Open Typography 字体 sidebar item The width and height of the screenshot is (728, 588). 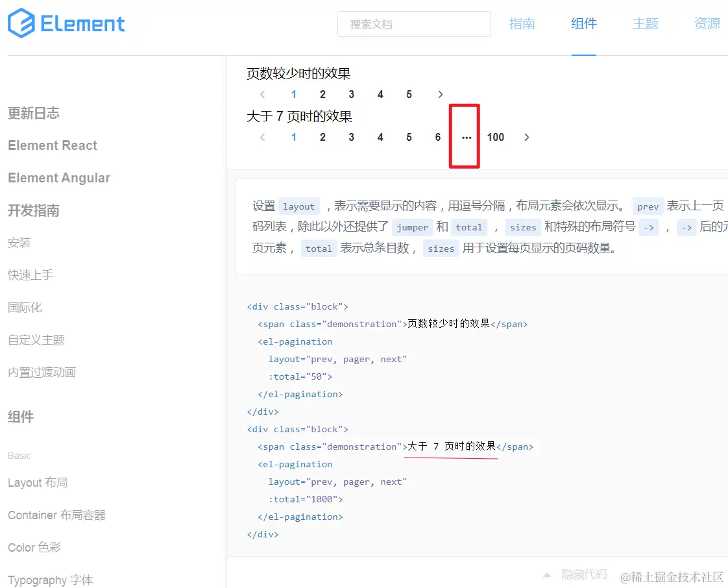click(50, 580)
